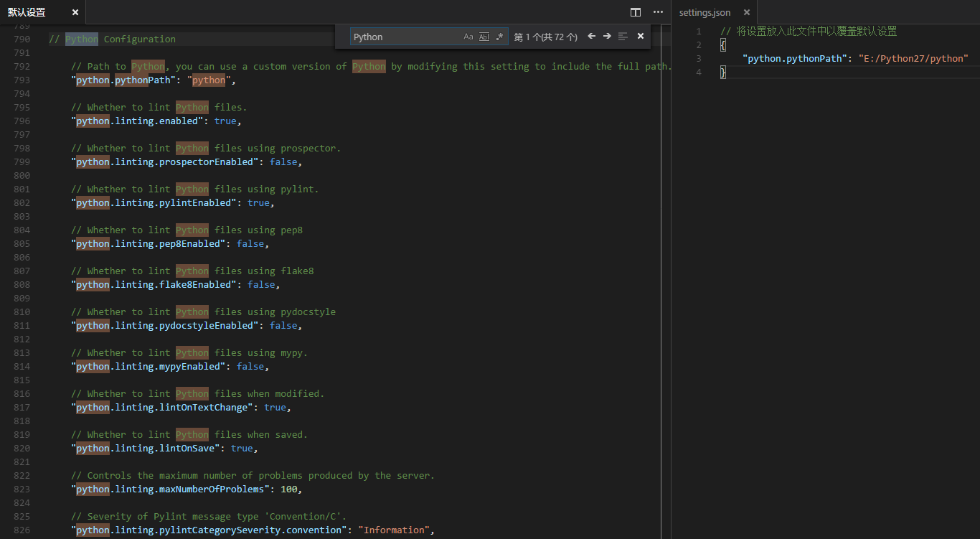Split the editor into two panes
This screenshot has height=539, width=980.
point(636,12)
